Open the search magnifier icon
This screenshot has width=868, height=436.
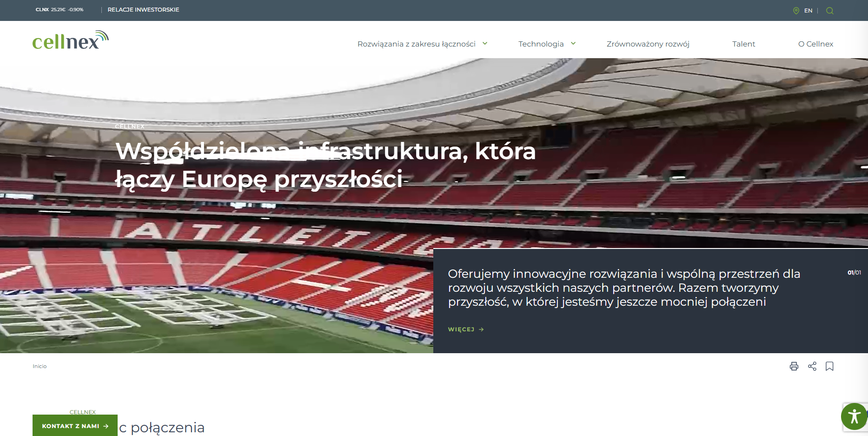(x=829, y=11)
